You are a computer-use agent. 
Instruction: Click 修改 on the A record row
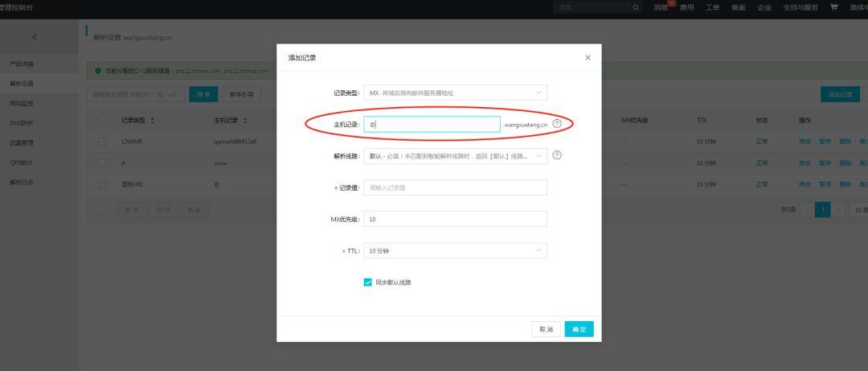(805, 163)
